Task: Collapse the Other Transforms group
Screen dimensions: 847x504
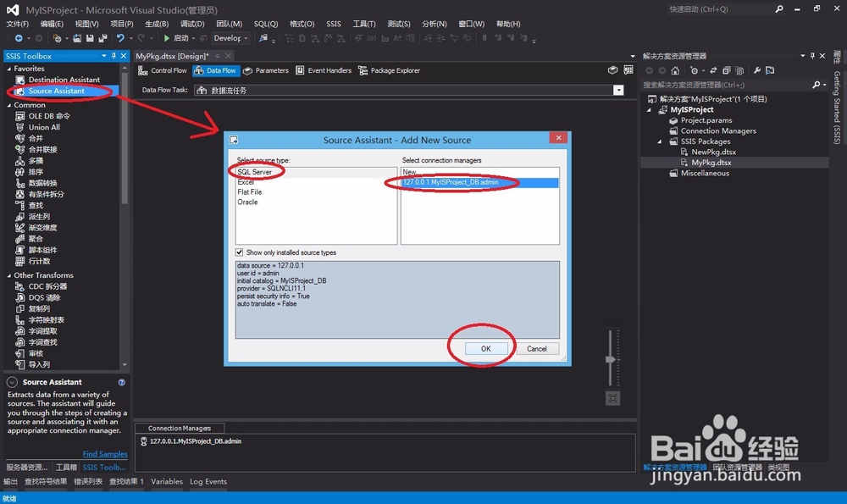Action: 9,275
